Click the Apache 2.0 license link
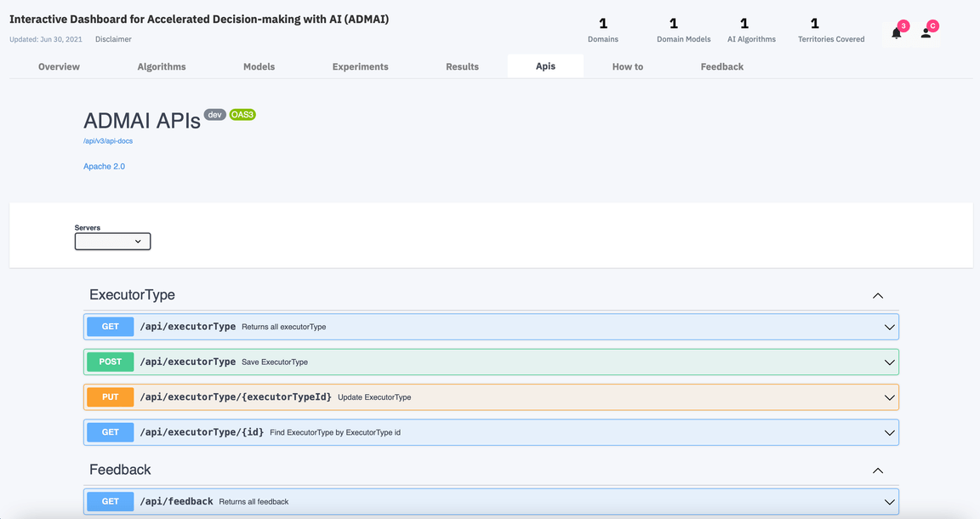980x519 pixels. coord(104,166)
